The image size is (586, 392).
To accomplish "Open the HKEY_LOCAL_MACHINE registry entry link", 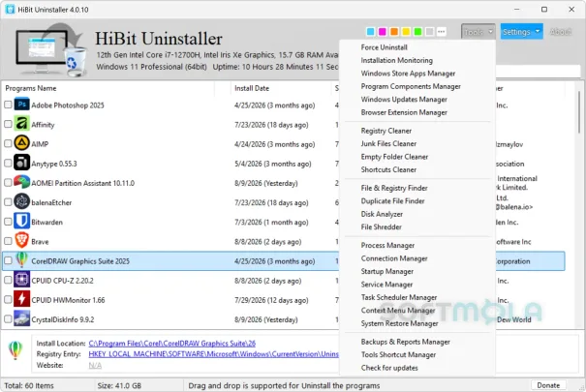I will click(x=213, y=354).
